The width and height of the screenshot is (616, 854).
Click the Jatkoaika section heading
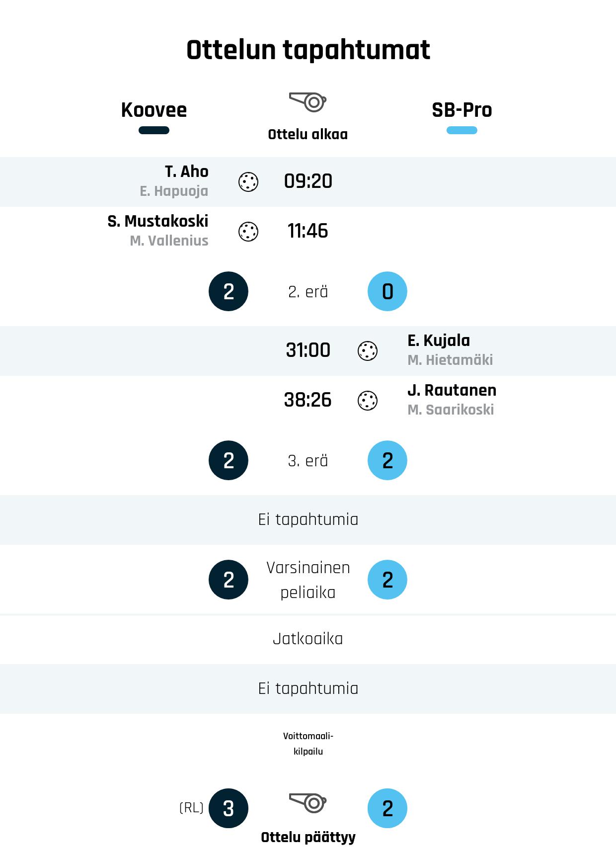pyautogui.click(x=308, y=639)
